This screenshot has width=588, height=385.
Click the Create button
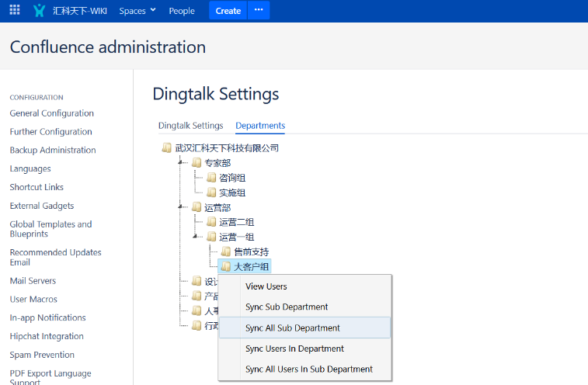[228, 11]
